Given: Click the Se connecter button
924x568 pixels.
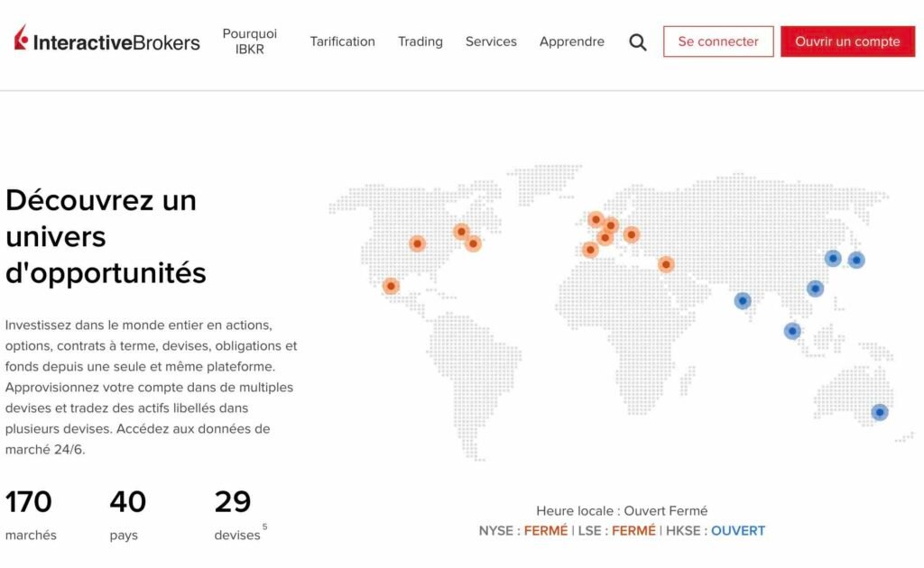Looking at the screenshot, I should (718, 41).
